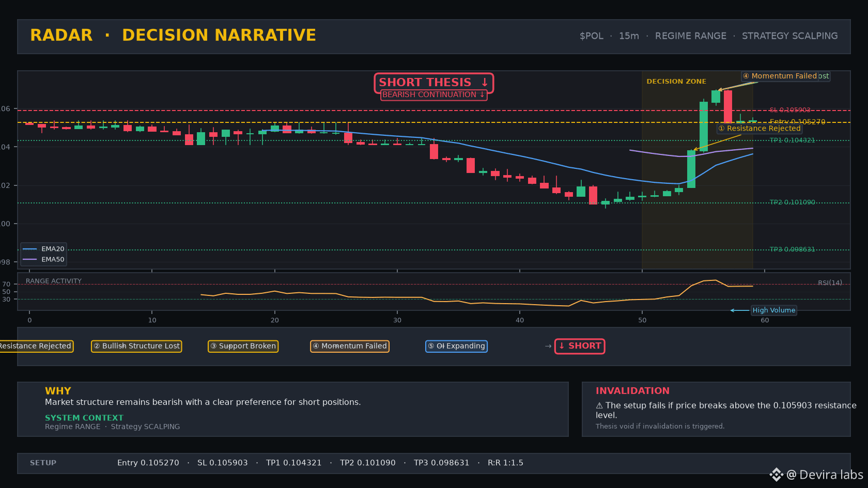Click the EMA50 legend entry
The height and width of the screenshot is (488, 868).
pyautogui.click(x=44, y=260)
